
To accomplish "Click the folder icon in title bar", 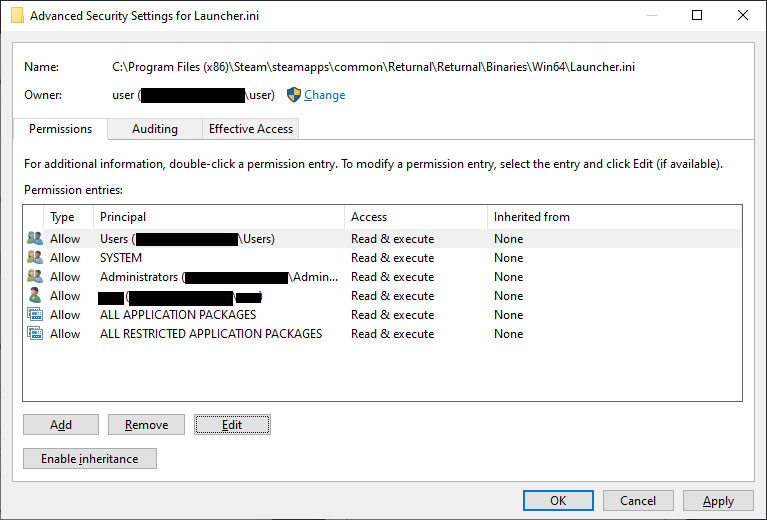I will (17, 15).
